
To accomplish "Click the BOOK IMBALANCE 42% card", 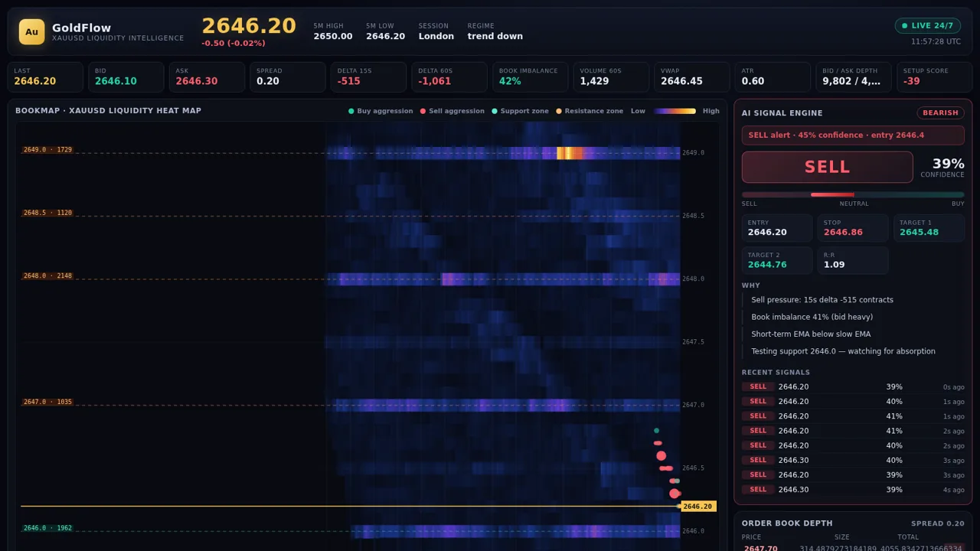I will tap(530, 77).
